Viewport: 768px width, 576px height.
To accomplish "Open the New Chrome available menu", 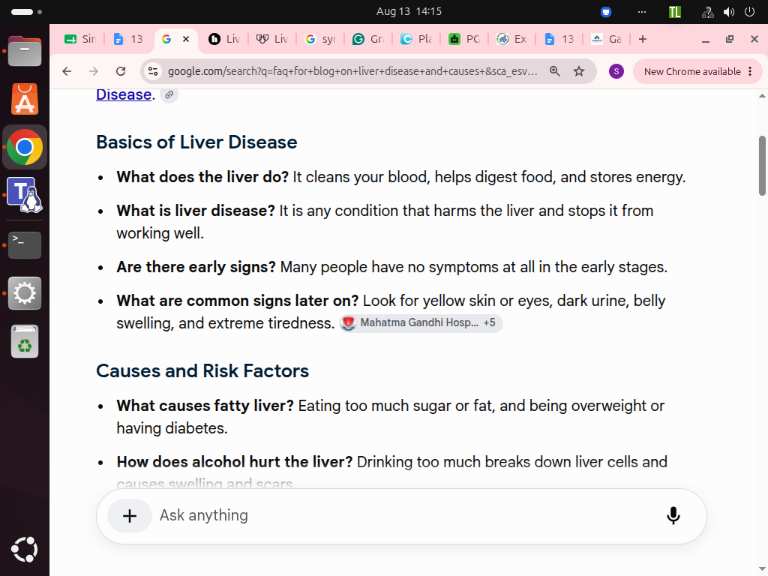I will tap(698, 72).
